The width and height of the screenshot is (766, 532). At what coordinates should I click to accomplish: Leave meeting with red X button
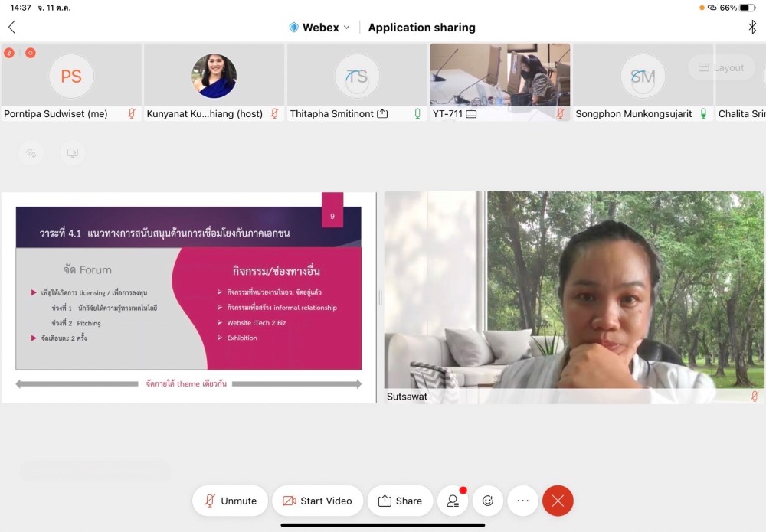(558, 501)
